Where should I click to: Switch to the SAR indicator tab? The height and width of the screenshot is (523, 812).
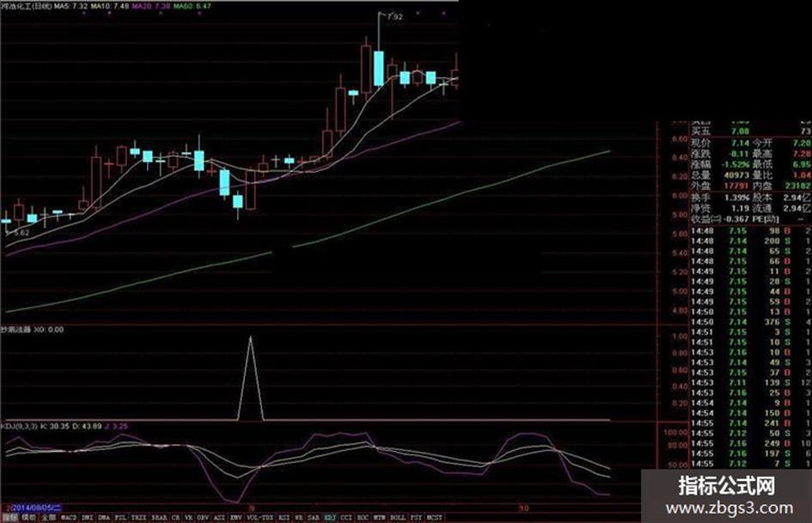tap(314, 517)
